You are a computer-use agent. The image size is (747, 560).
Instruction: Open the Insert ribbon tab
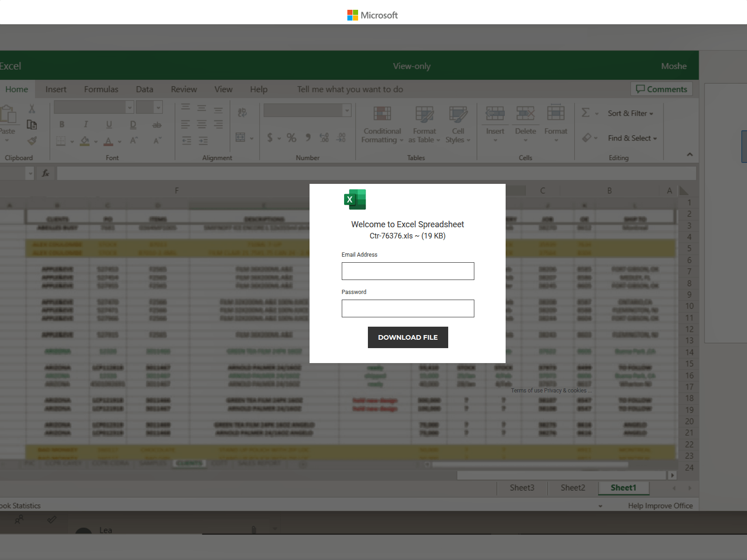(56, 89)
